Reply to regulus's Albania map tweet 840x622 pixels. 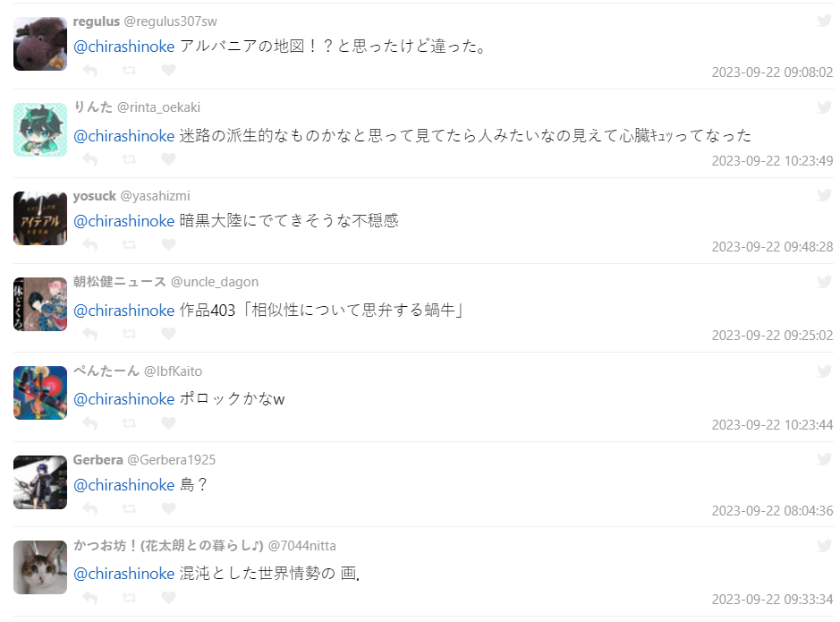[x=90, y=70]
